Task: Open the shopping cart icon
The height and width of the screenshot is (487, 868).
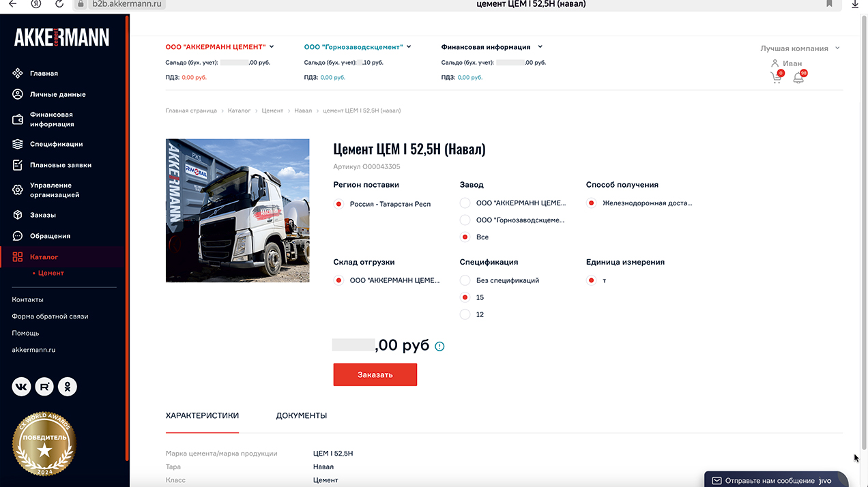Action: [x=775, y=78]
